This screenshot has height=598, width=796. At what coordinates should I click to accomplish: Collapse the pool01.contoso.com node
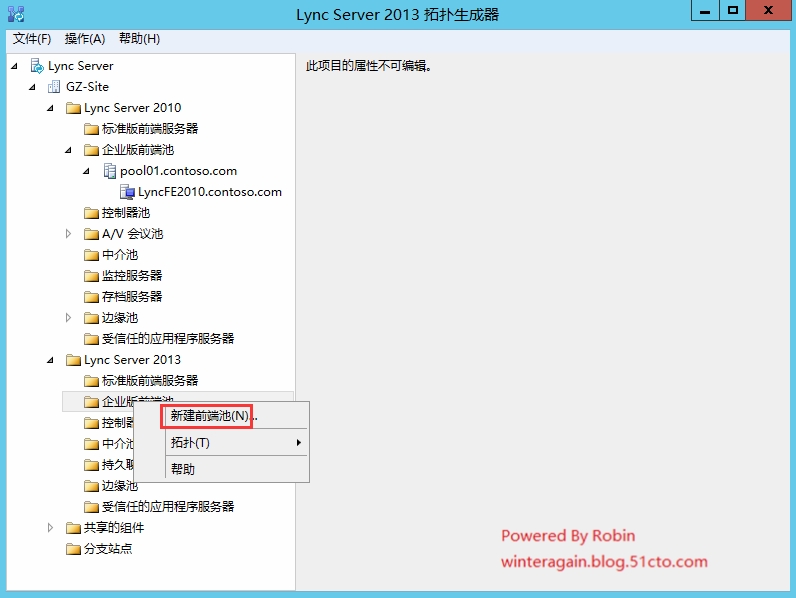pyautogui.click(x=86, y=172)
